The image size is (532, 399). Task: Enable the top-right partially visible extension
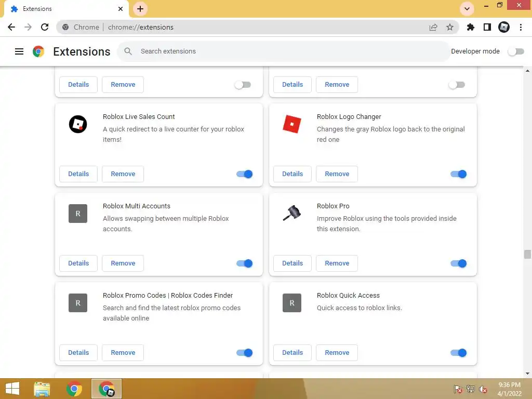[x=457, y=85]
